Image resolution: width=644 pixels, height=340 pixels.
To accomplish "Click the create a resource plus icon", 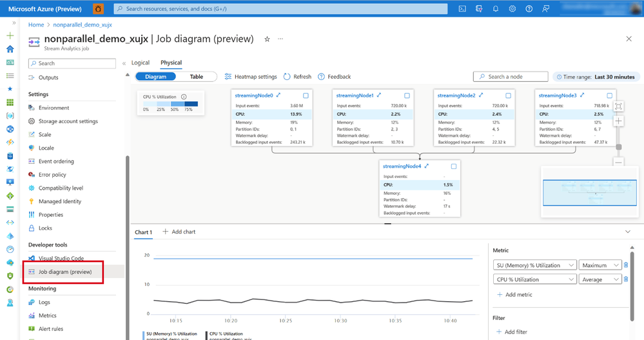I will click(x=10, y=35).
